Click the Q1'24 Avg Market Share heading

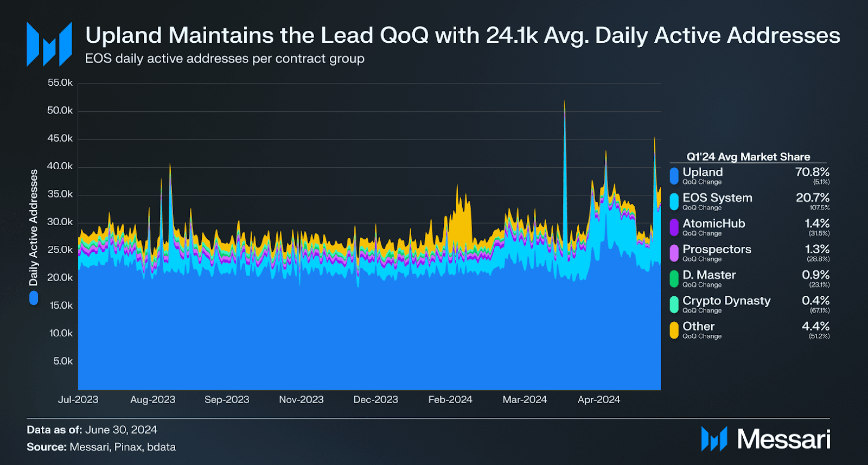748,157
